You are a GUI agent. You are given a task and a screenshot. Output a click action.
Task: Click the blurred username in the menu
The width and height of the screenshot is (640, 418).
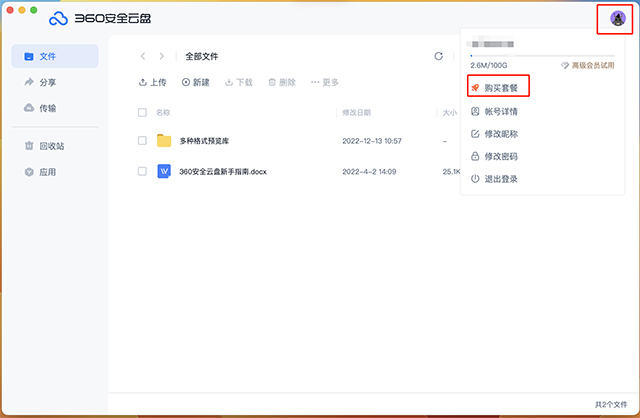pyautogui.click(x=491, y=43)
